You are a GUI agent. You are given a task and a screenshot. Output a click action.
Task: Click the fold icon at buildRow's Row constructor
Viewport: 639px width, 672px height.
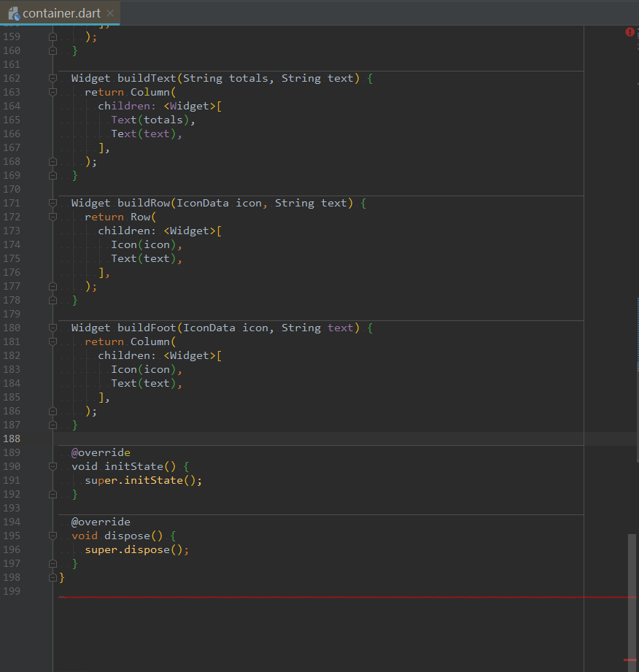click(x=52, y=217)
